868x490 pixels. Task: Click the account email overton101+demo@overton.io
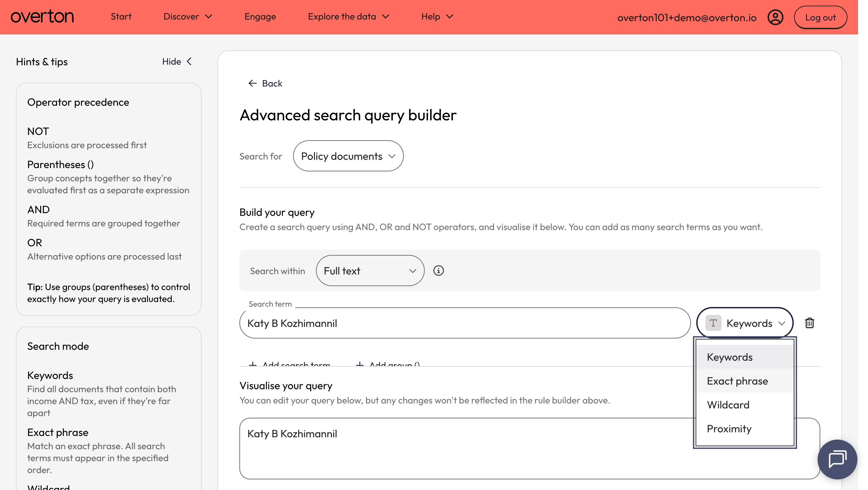click(686, 18)
